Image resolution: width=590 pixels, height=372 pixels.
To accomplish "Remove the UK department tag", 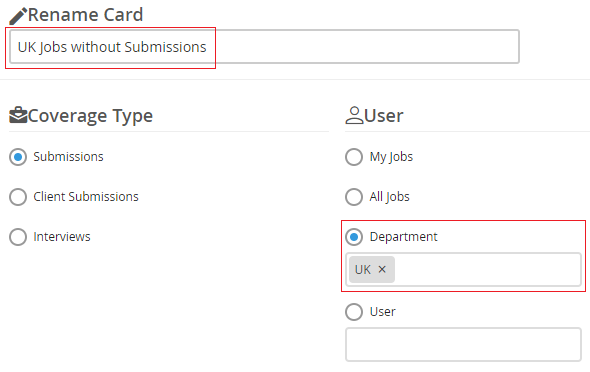I will (382, 269).
